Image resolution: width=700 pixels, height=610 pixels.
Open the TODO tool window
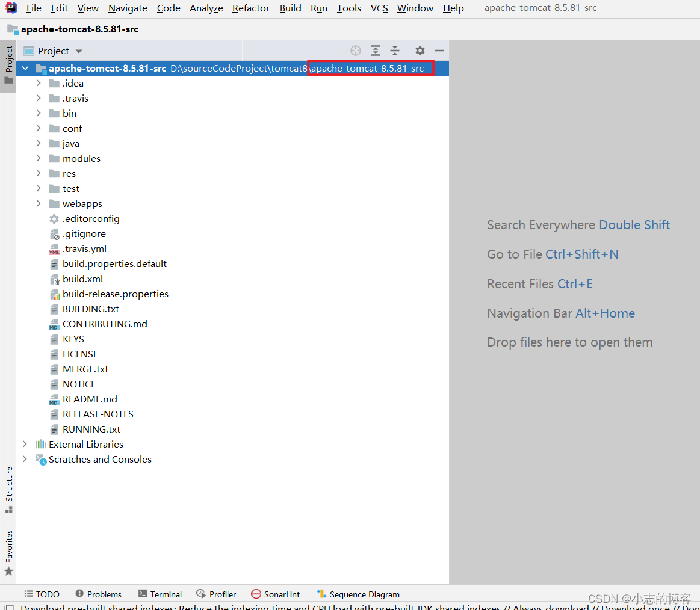(x=42, y=594)
